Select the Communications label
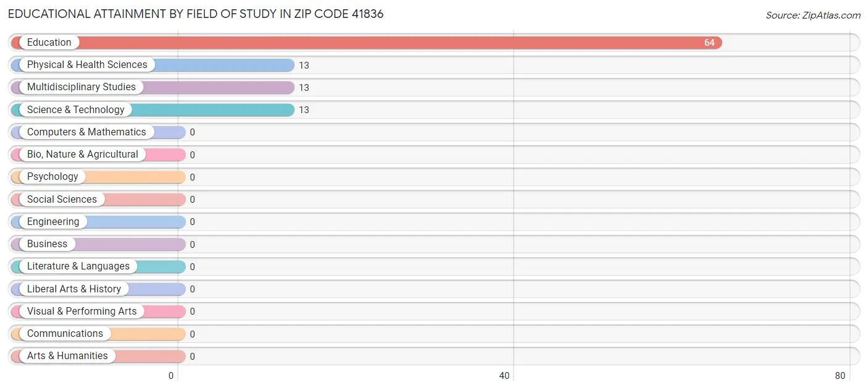 click(65, 334)
